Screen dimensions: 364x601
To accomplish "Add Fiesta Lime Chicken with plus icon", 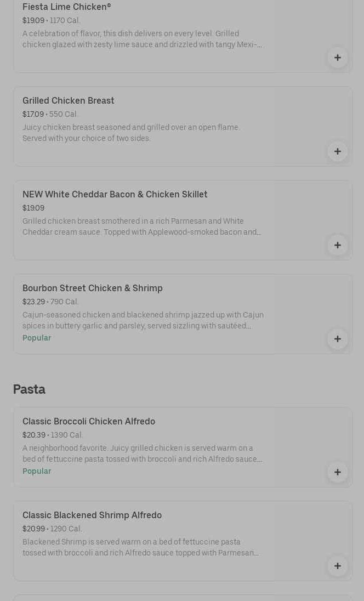I will (x=338, y=58).
